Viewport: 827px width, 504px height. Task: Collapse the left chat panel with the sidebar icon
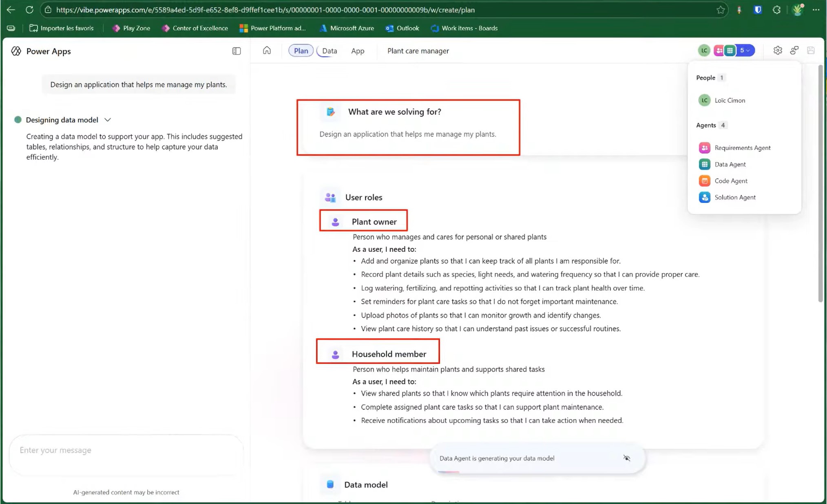pos(237,51)
